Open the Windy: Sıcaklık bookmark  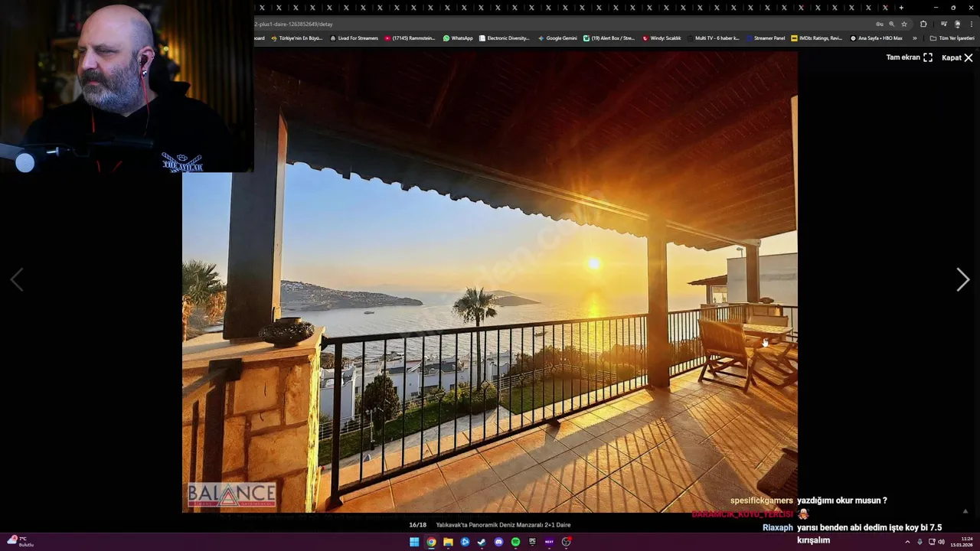click(661, 38)
